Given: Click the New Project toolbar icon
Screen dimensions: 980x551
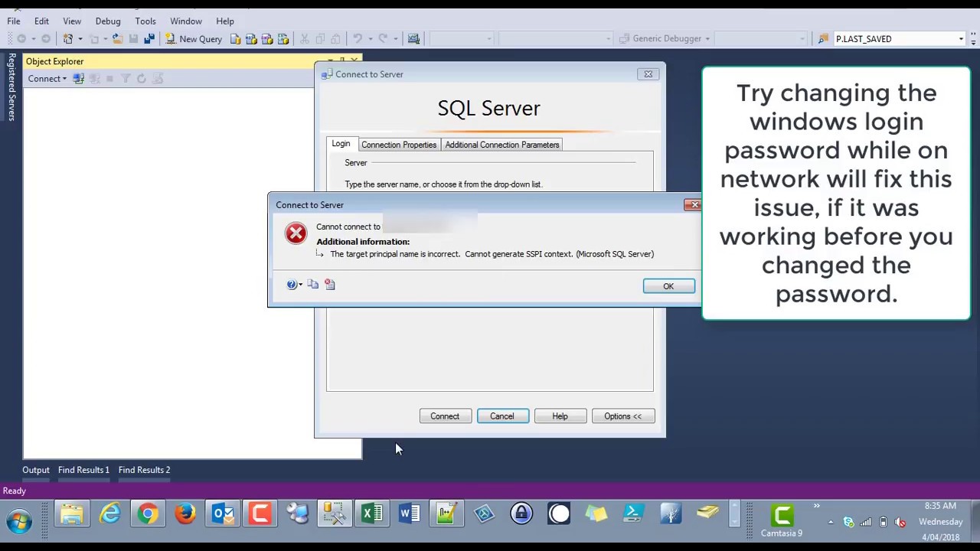Looking at the screenshot, I should click(68, 39).
